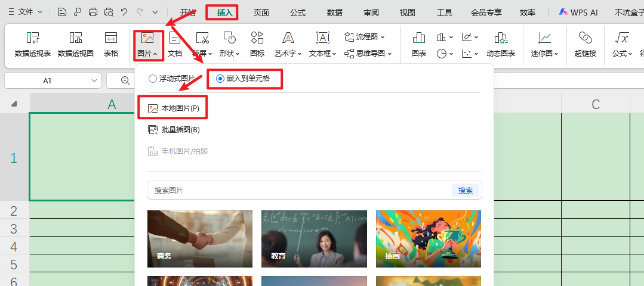Click the print preview icon

[x=109, y=13]
